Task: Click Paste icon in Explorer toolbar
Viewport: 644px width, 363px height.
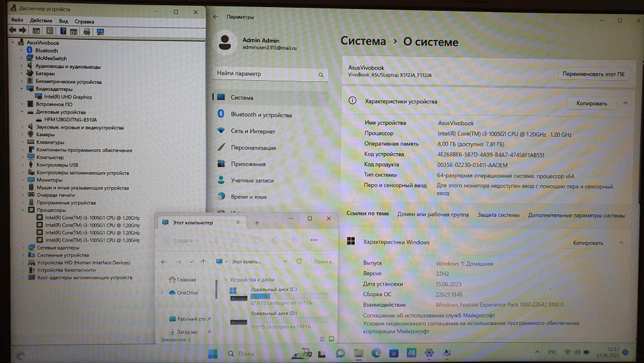Action: point(256,240)
